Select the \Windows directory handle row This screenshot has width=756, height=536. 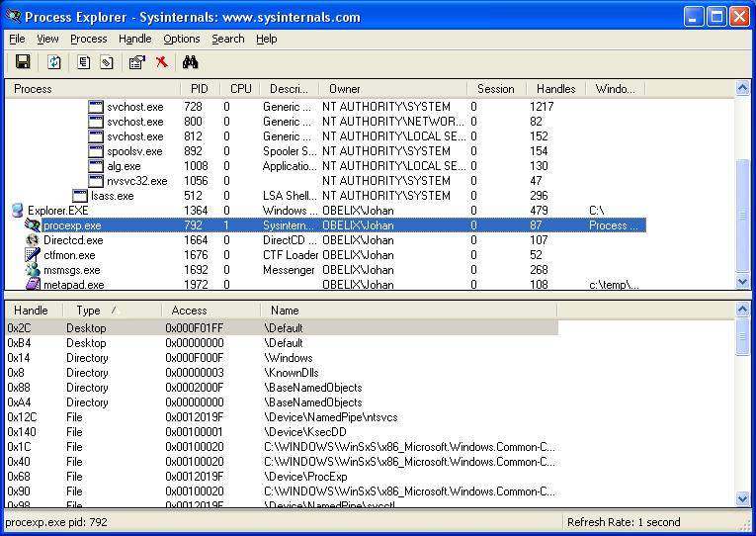(282, 358)
